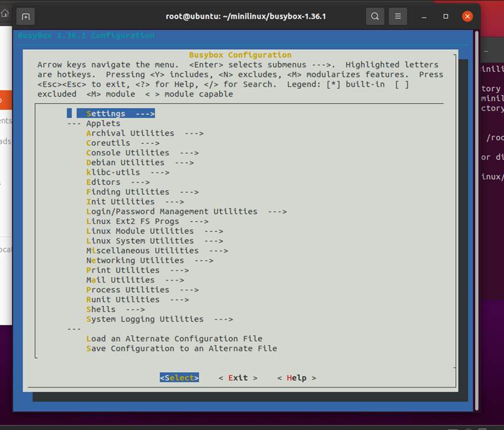Open Print Utilities submenu
The height and width of the screenshot is (430, 504).
[138, 270]
